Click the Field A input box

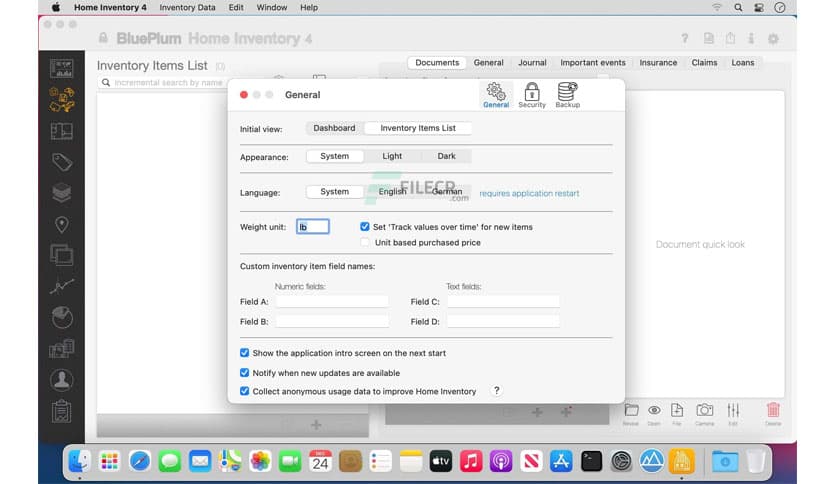(x=332, y=302)
